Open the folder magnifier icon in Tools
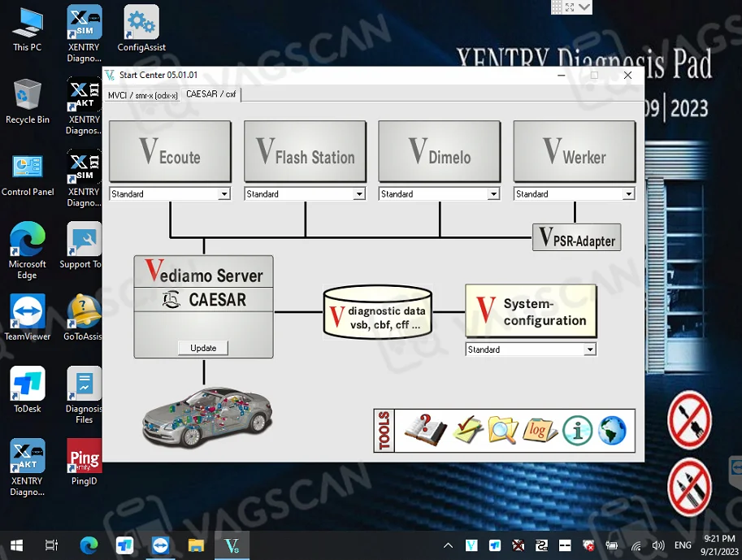742x560 pixels. click(503, 429)
